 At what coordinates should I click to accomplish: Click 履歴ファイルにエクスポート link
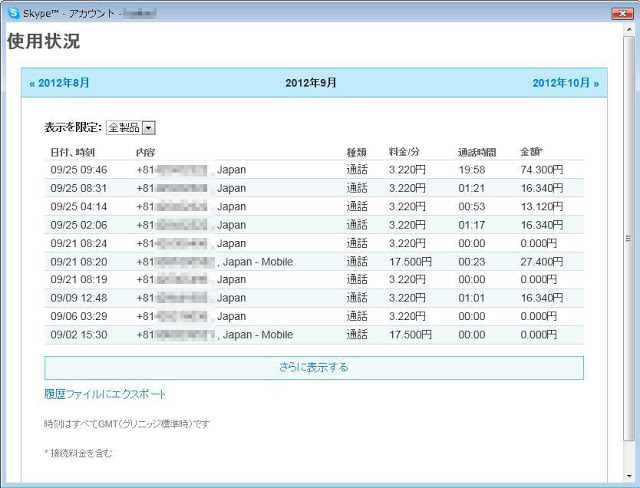105,395
